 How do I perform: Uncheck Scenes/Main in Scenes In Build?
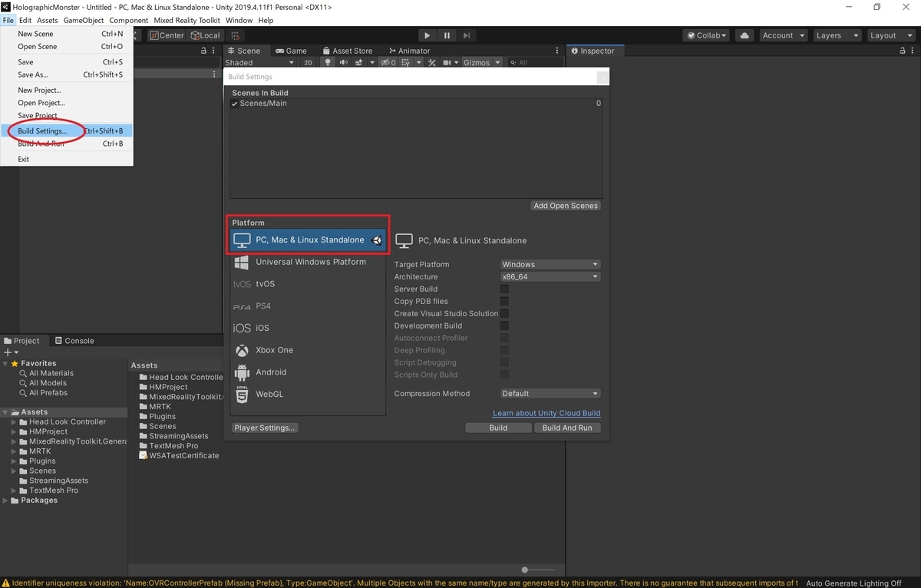click(x=235, y=104)
